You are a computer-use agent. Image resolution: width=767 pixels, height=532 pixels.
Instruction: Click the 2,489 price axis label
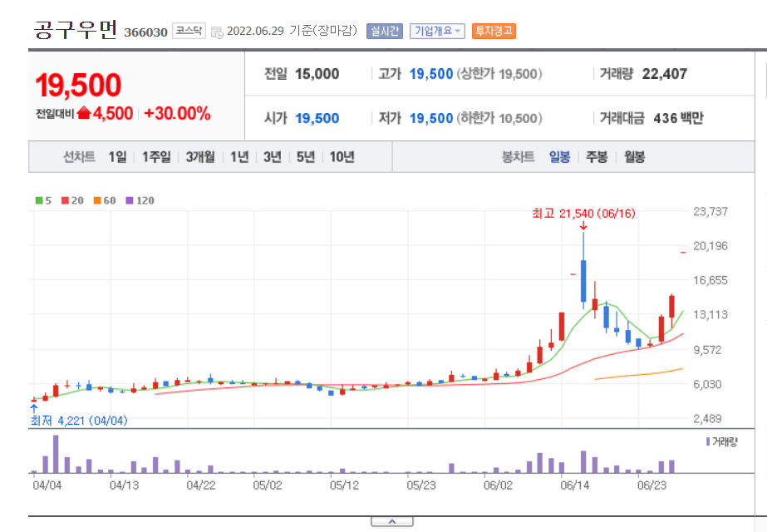707,418
